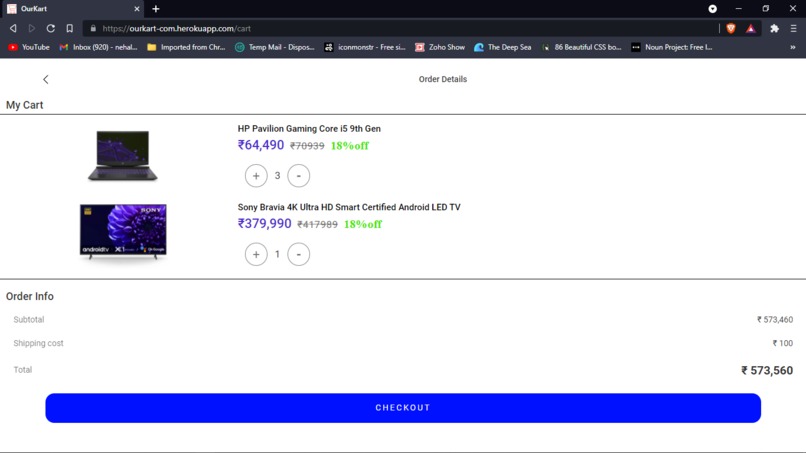This screenshot has width=806, height=453.
Task: Increase Sony Bravia TV quantity
Action: pyautogui.click(x=256, y=254)
